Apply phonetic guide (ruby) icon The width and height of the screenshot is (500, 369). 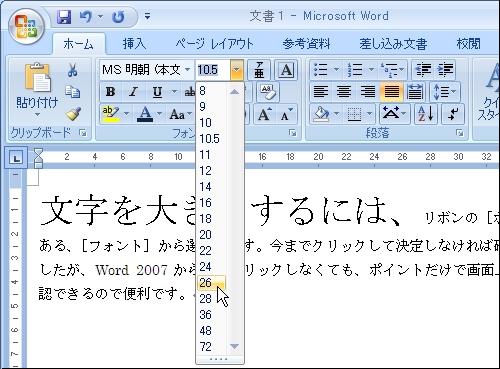point(259,70)
